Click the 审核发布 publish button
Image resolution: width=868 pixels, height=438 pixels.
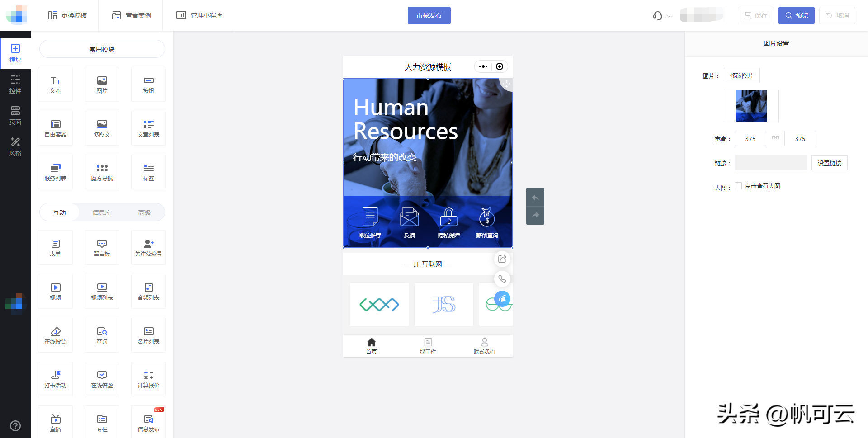click(x=429, y=15)
